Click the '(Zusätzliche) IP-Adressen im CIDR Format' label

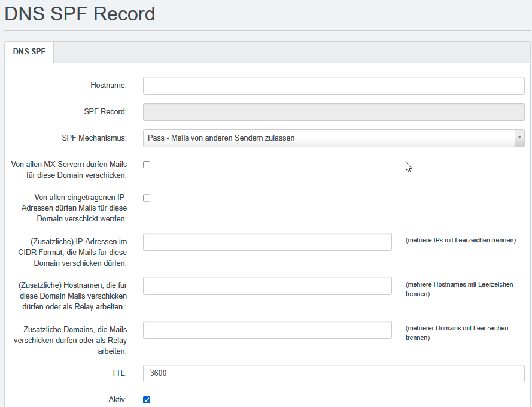72,252
